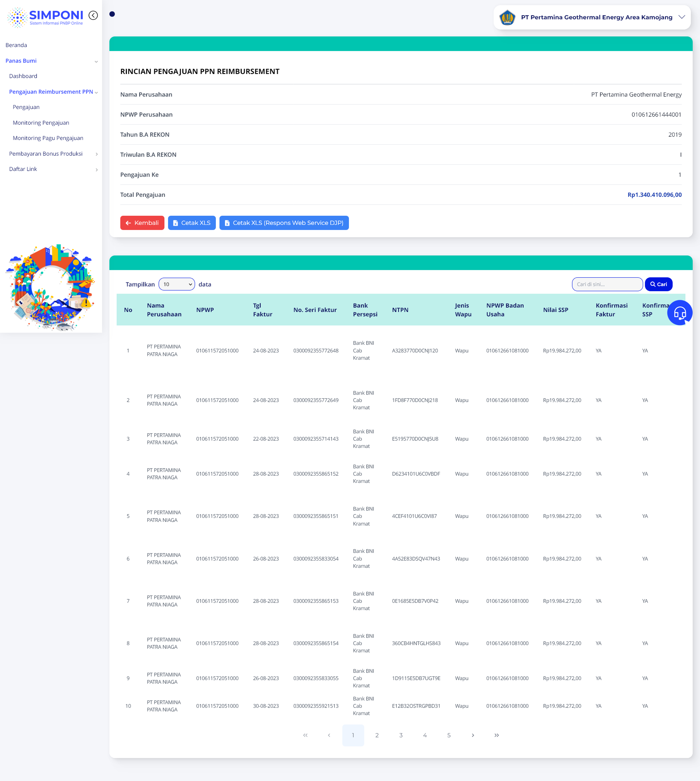Click faktur number 0300092355772649

click(316, 400)
